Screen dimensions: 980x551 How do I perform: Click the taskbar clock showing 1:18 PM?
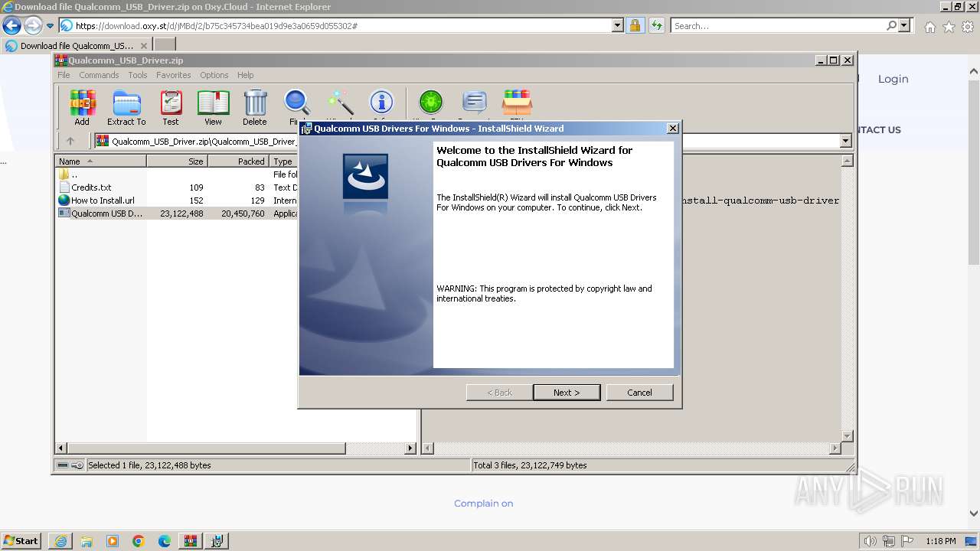click(940, 541)
